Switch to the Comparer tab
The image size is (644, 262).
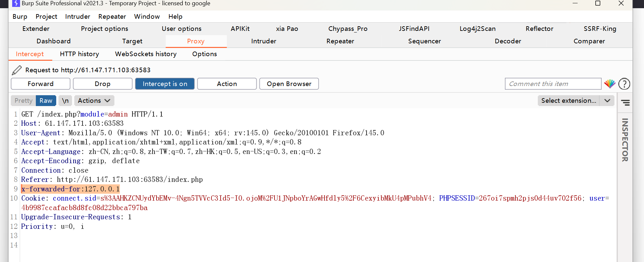click(589, 41)
